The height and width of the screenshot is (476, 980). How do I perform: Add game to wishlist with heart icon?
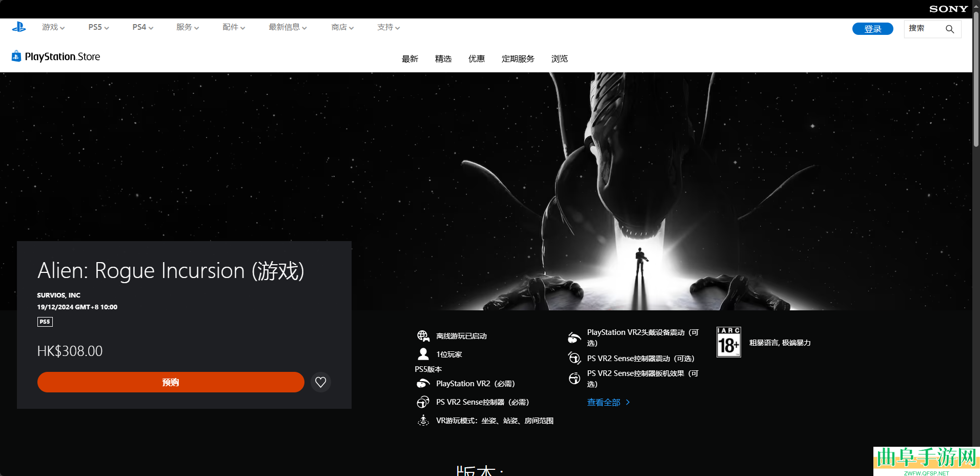tap(321, 382)
